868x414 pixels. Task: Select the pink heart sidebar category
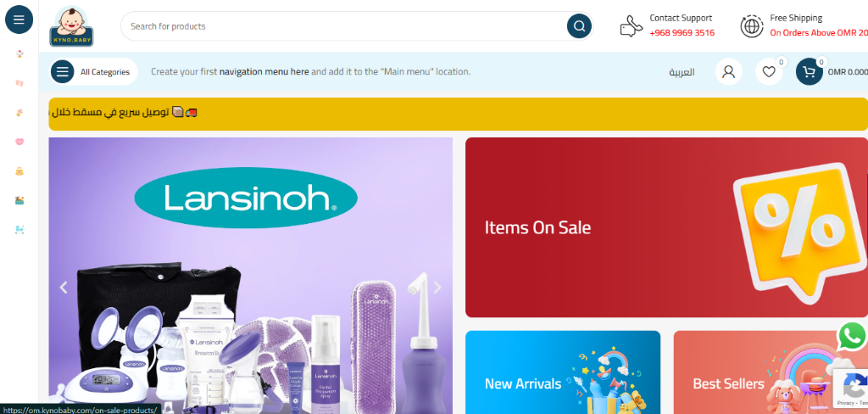click(19, 142)
